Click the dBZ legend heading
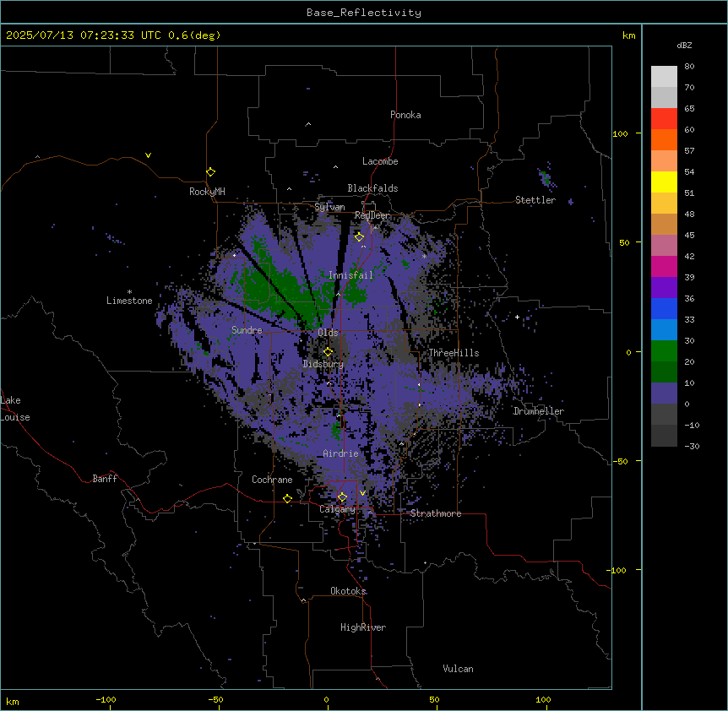The width and height of the screenshot is (728, 711). [x=684, y=45]
